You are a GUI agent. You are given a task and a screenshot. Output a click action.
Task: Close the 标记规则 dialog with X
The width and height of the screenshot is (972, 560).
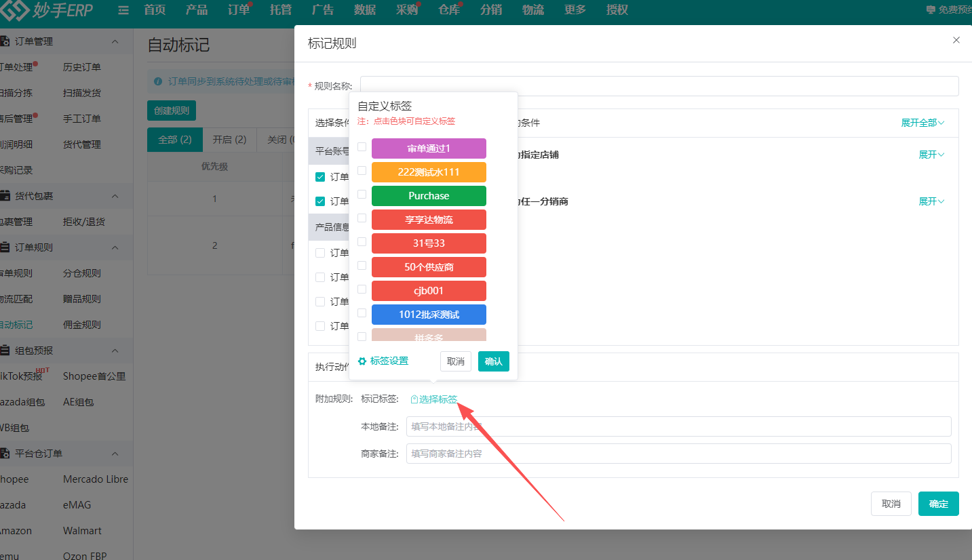956,40
